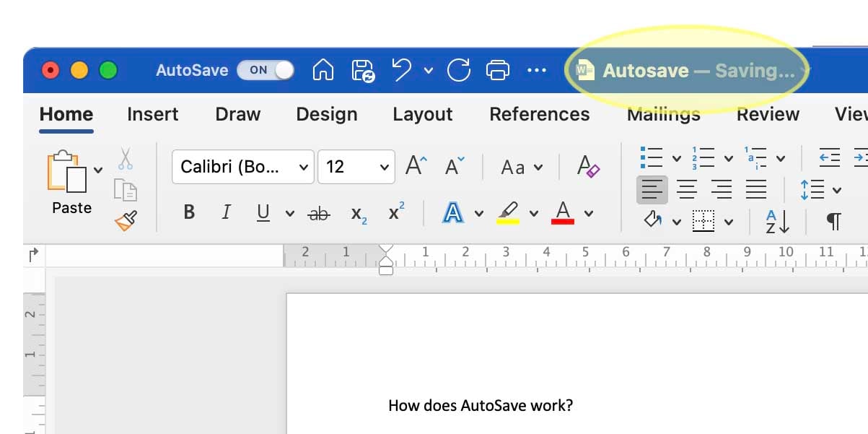This screenshot has width=868, height=434.
Task: Open the Insert tab
Action: coord(153,114)
